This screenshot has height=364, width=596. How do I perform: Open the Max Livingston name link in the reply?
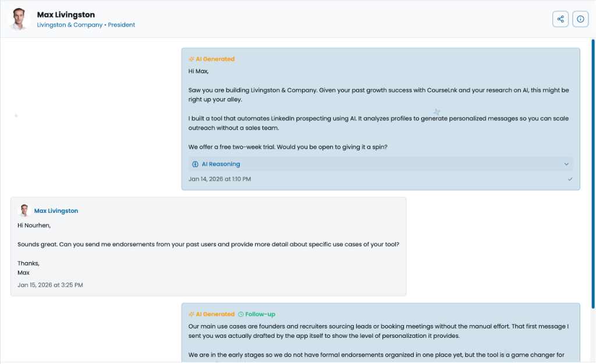pyautogui.click(x=56, y=211)
